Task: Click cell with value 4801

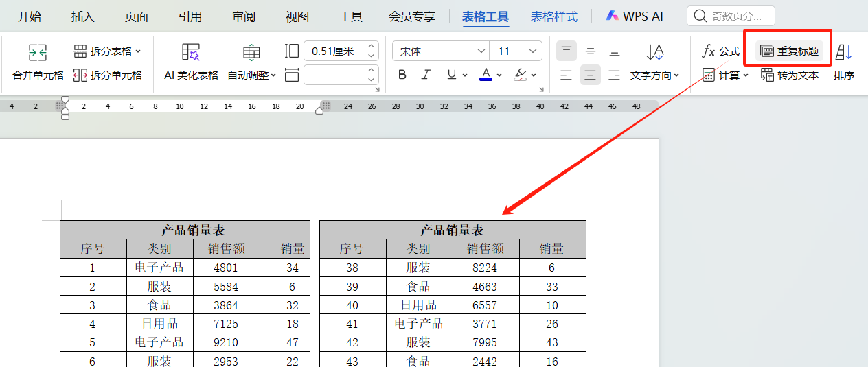Action: tap(226, 268)
